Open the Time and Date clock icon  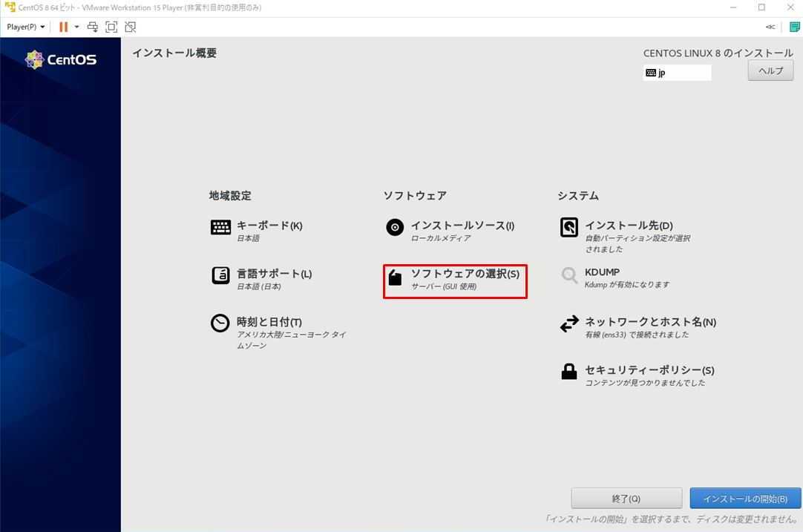click(x=220, y=323)
